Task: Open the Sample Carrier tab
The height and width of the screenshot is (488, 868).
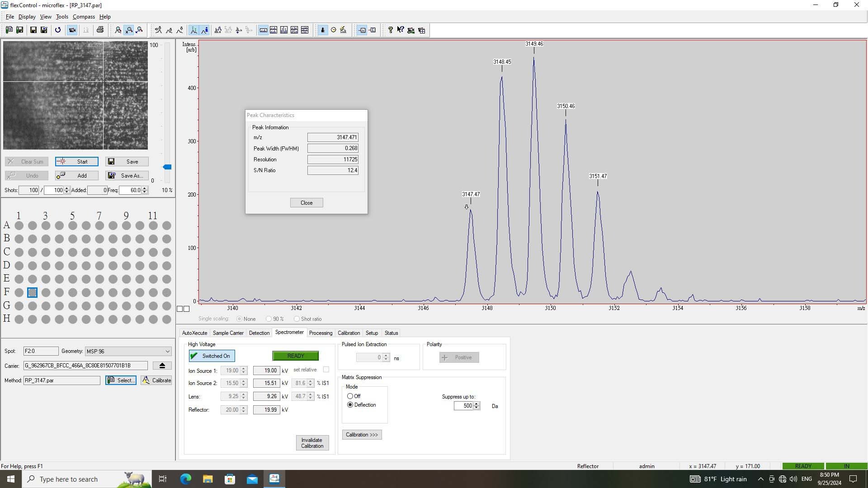Action: tap(228, 333)
